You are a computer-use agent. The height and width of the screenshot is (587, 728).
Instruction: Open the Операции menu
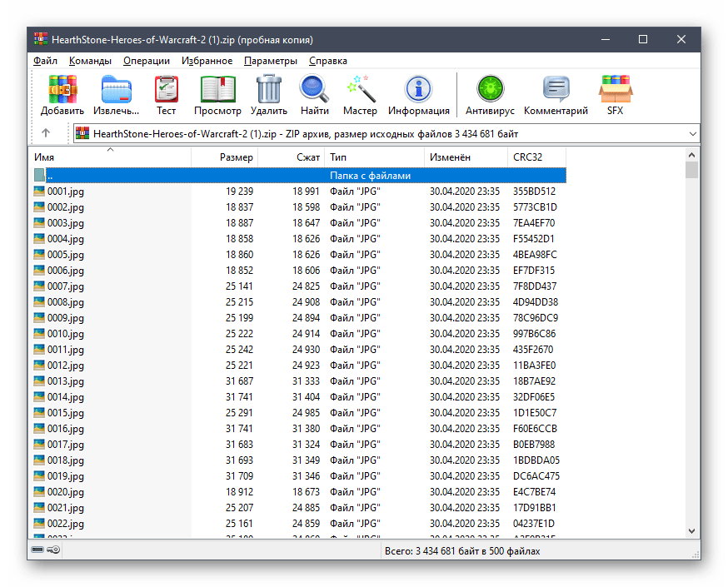pos(147,61)
